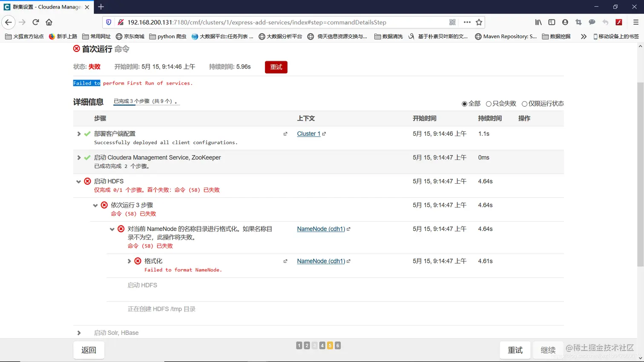Viewport: 644px width, 362px height.
Task: Open the Cluster 1 link
Action: tap(308, 134)
